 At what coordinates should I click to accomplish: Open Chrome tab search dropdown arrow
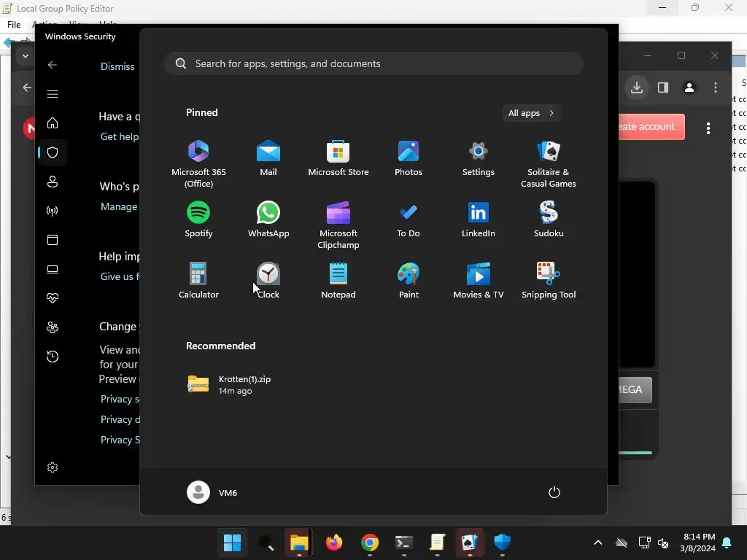pos(26,55)
